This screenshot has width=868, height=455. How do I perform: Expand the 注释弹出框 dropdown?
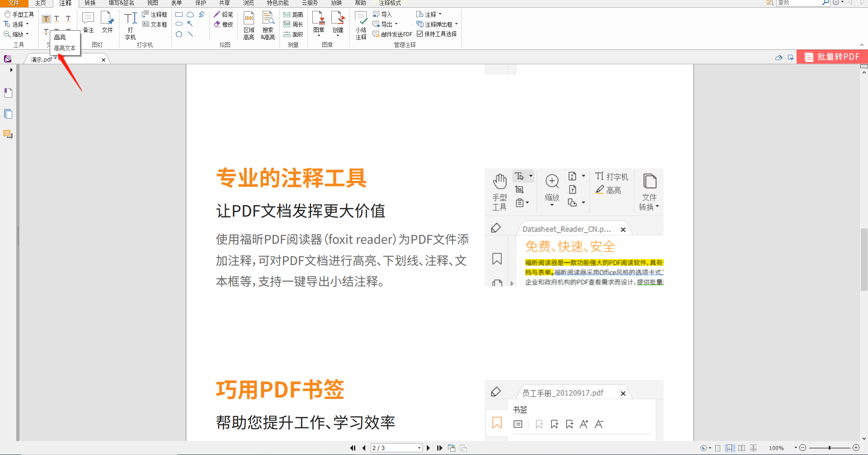click(x=457, y=24)
